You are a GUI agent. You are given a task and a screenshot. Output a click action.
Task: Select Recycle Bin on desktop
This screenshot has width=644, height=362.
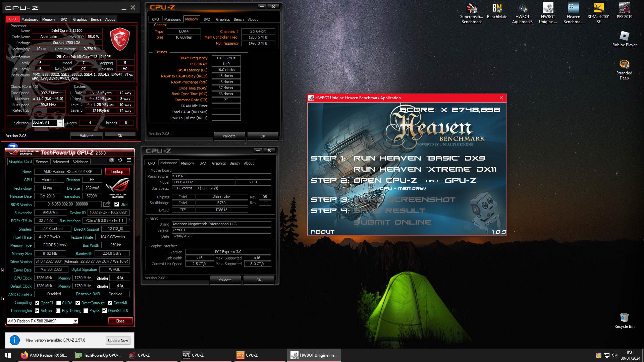coord(624,320)
